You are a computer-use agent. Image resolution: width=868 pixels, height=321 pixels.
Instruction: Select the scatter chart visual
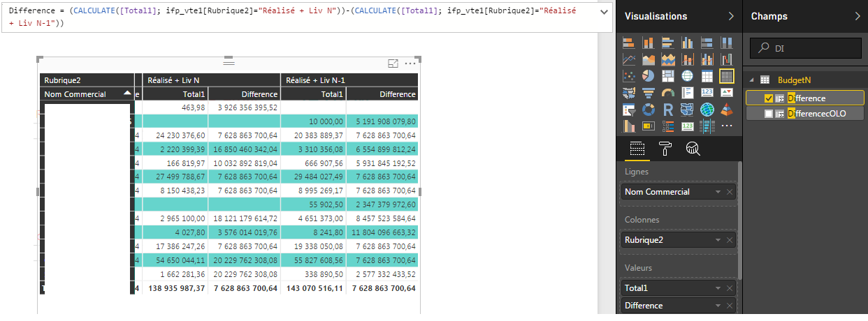click(628, 75)
